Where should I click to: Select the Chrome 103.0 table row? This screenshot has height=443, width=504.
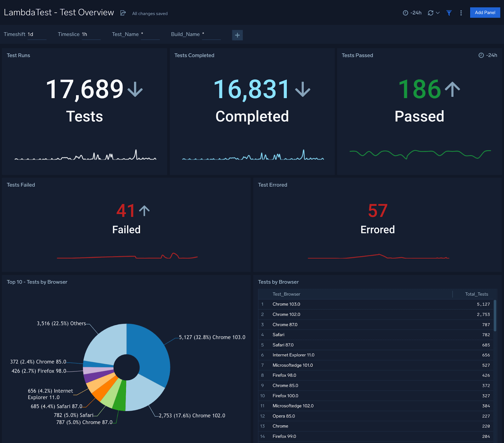(x=375, y=304)
